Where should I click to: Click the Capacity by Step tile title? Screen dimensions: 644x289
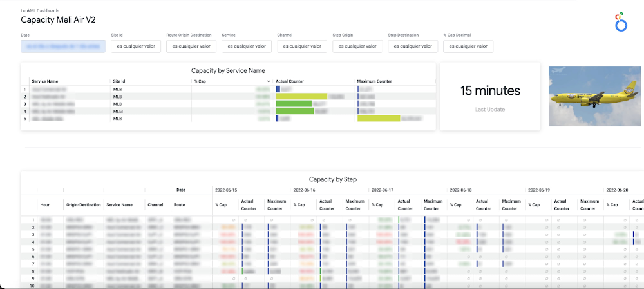click(x=332, y=179)
